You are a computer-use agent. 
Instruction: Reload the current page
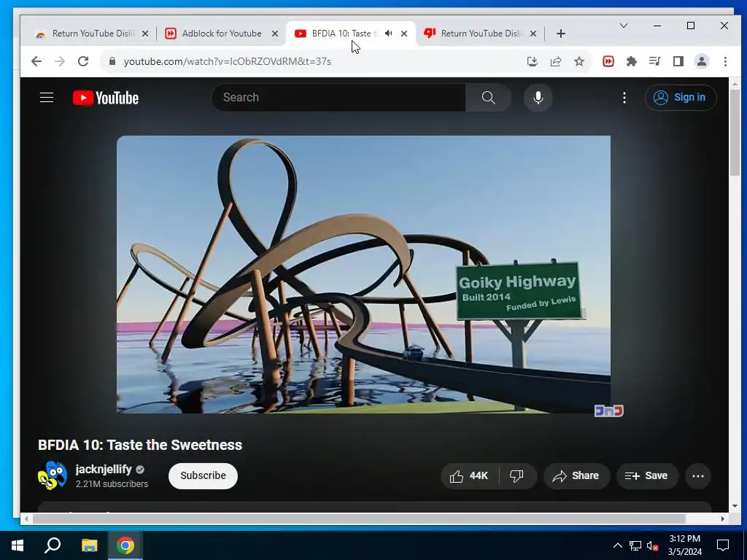[83, 61]
